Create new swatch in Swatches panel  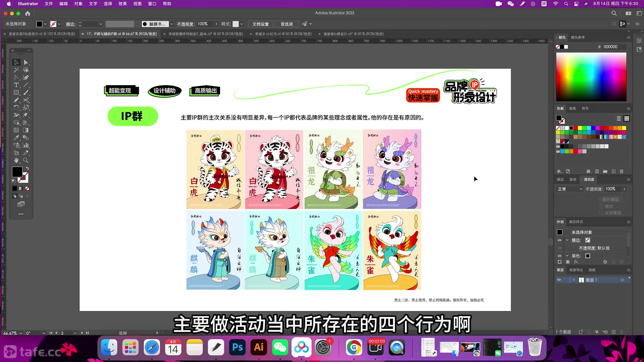pyautogui.click(x=613, y=171)
